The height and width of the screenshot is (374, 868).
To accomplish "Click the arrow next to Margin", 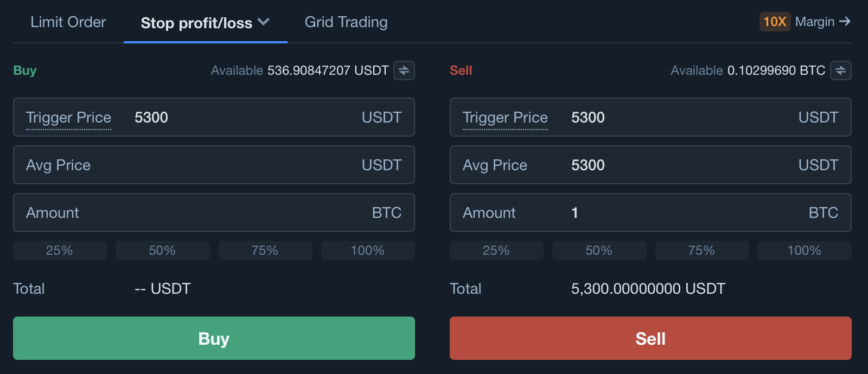I will (x=844, y=22).
